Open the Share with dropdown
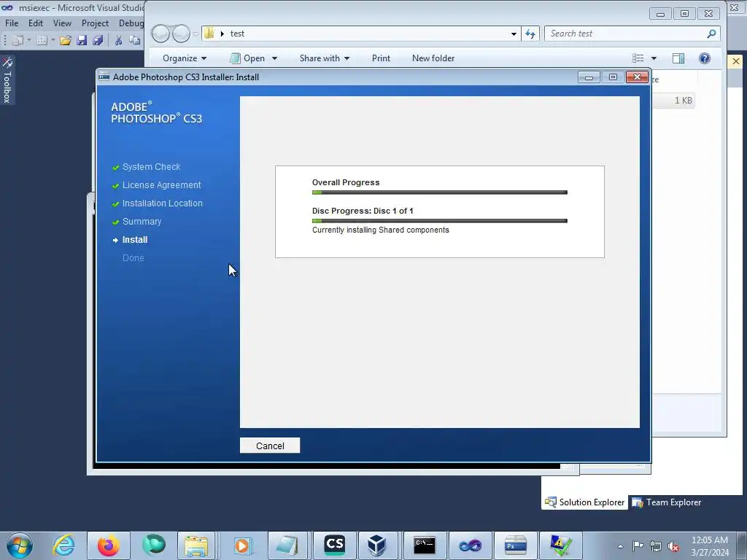 325,58
